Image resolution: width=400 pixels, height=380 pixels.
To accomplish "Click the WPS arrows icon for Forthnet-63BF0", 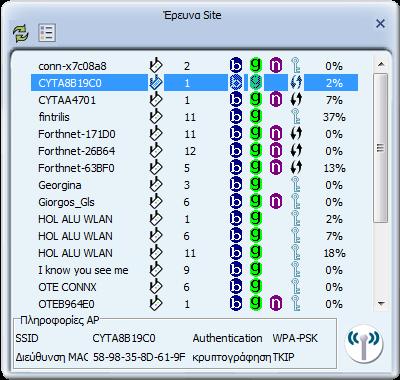I will [296, 167].
